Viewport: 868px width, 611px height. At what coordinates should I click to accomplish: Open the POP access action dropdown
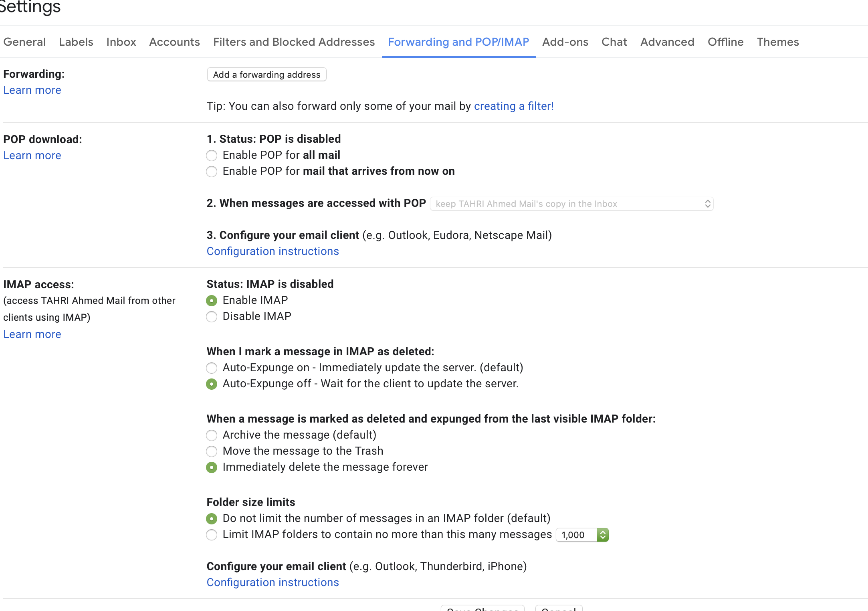[x=571, y=204]
